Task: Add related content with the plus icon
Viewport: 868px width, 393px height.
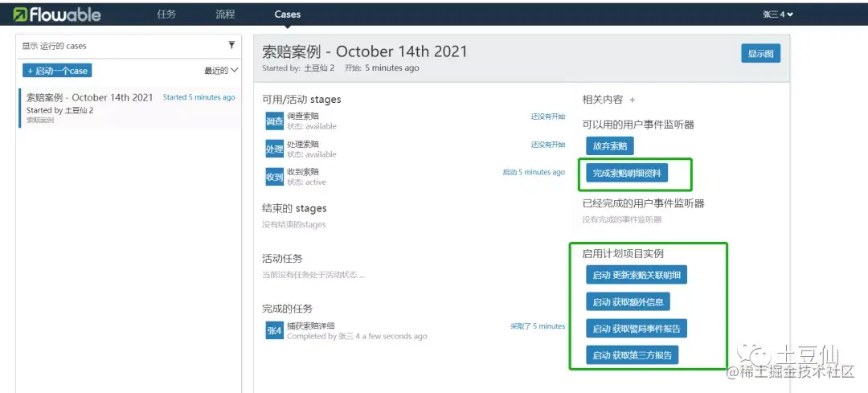Action: [x=633, y=100]
